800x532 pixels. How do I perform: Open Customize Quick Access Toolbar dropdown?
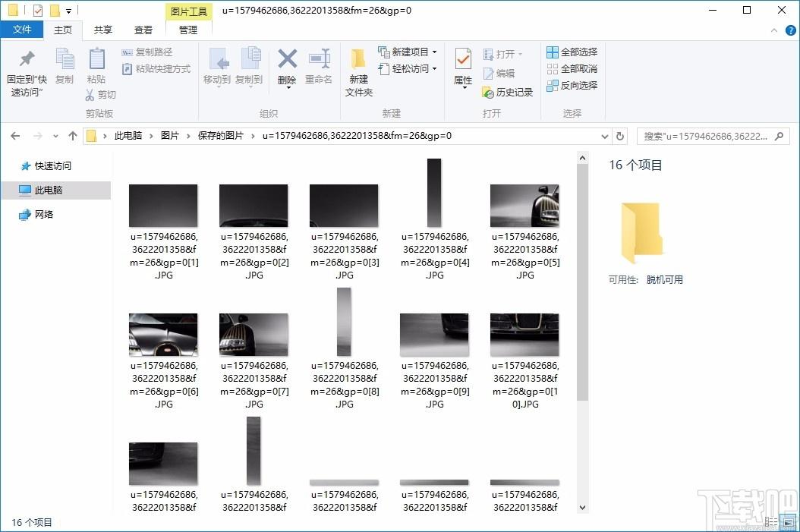(69, 11)
